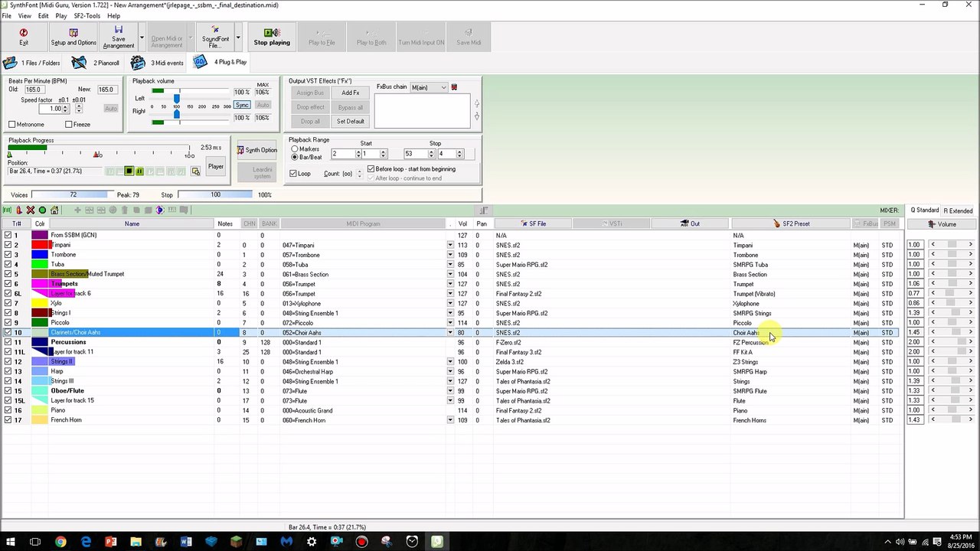Open Google Chrome from the taskbar
Screen dimensions: 980x551
(x=60, y=542)
